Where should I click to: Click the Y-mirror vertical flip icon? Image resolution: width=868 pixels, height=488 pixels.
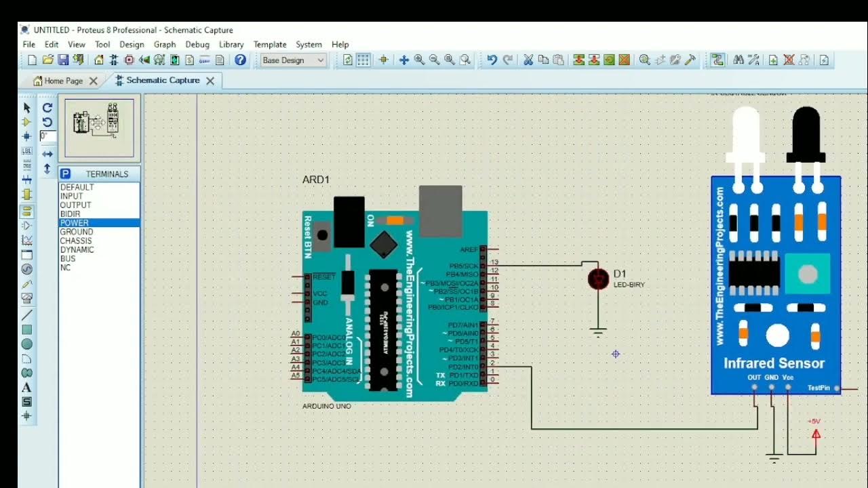click(47, 169)
